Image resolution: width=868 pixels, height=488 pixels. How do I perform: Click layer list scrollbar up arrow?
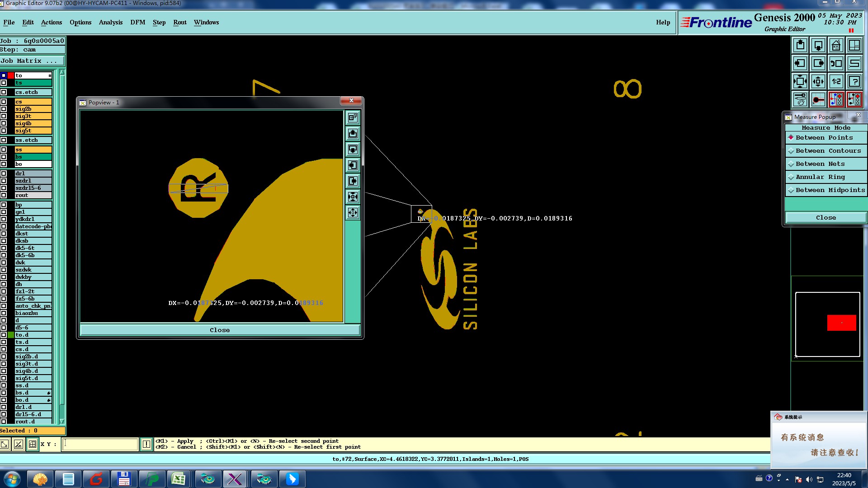[62, 72]
